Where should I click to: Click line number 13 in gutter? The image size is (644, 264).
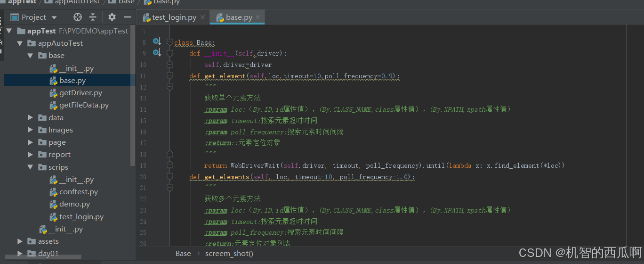click(x=143, y=98)
